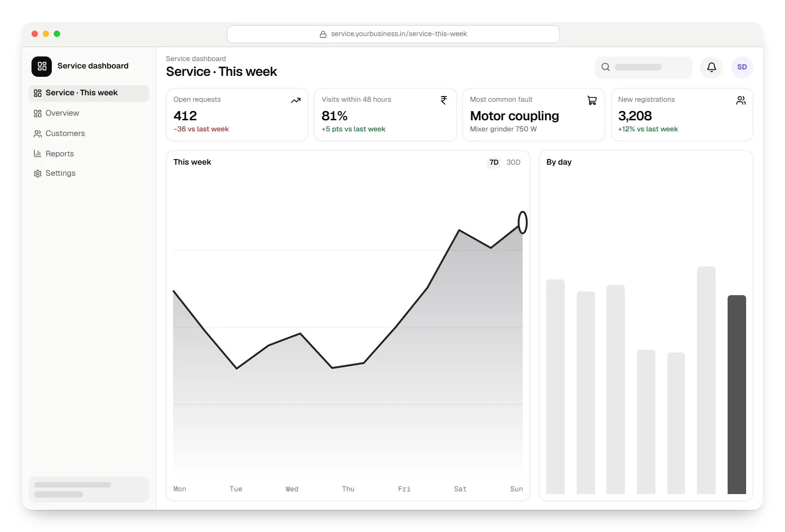Focus the search field in the header
This screenshot has width=785, height=532.
tap(644, 67)
